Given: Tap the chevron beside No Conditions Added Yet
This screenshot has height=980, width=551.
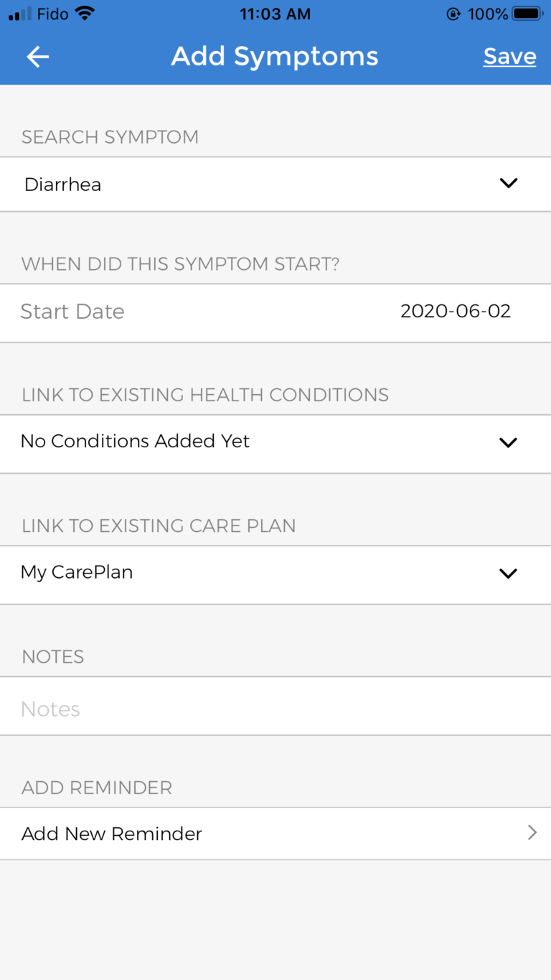Looking at the screenshot, I should click(x=508, y=442).
